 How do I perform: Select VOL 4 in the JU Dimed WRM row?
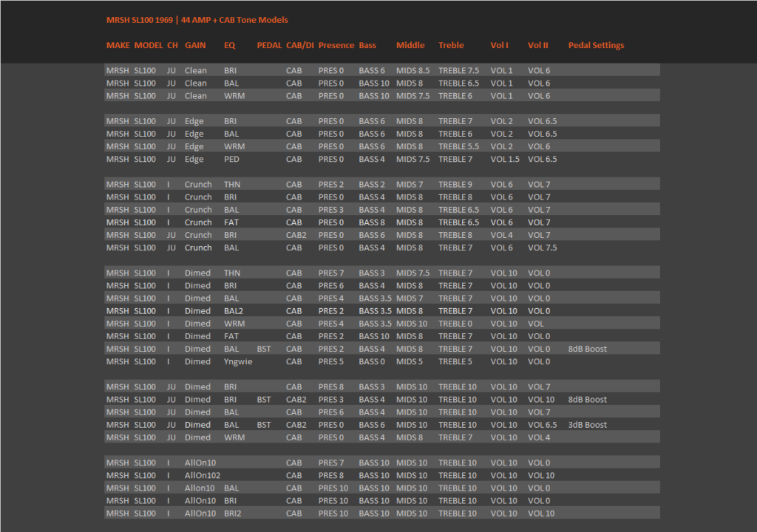point(539,437)
